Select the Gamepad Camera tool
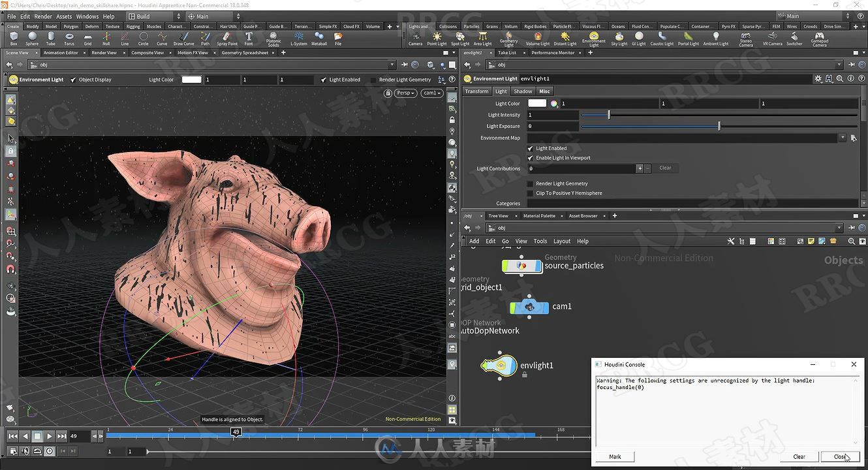868x470 pixels. [x=820, y=39]
